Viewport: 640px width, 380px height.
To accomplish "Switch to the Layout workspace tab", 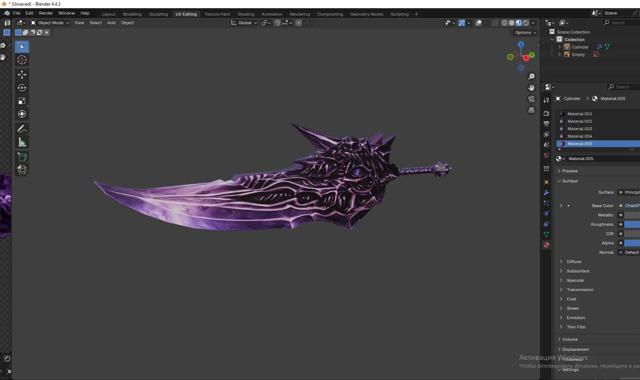I will tap(109, 14).
